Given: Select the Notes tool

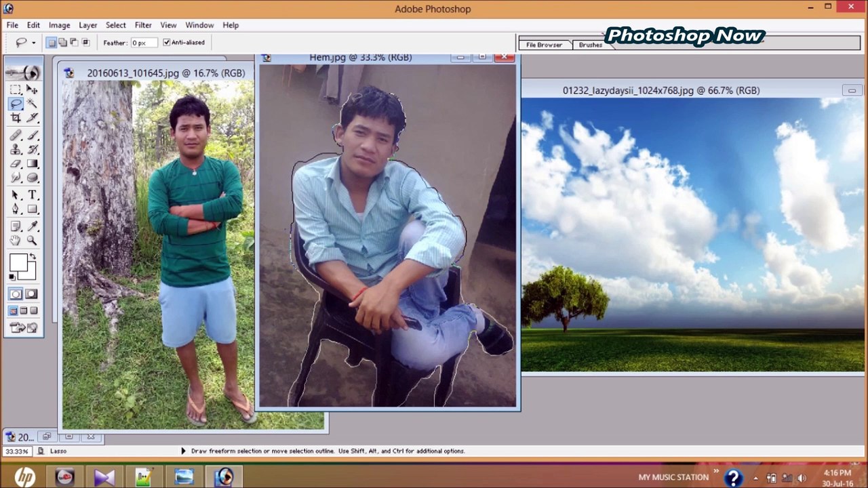Looking at the screenshot, I should (16, 226).
